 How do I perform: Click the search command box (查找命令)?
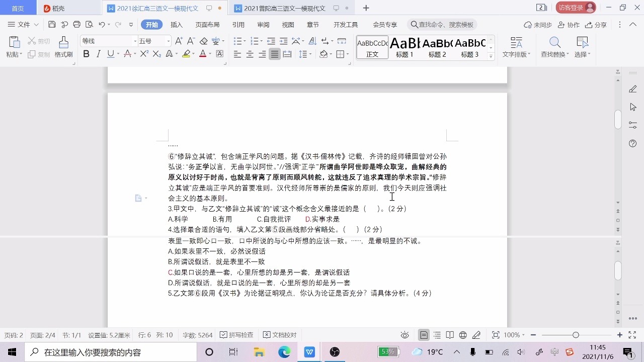[442, 25]
